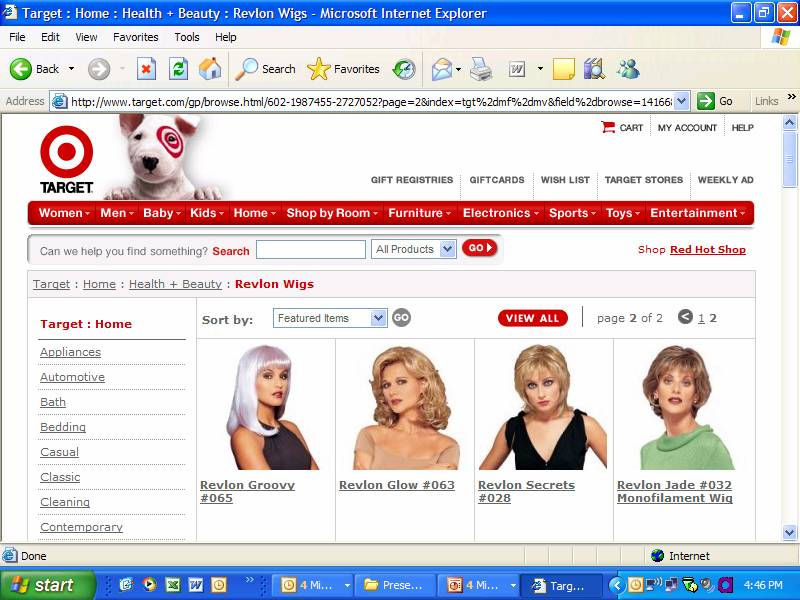Image resolution: width=800 pixels, height=600 pixels.
Task: Open the Back button history dropdown
Action: tap(71, 69)
